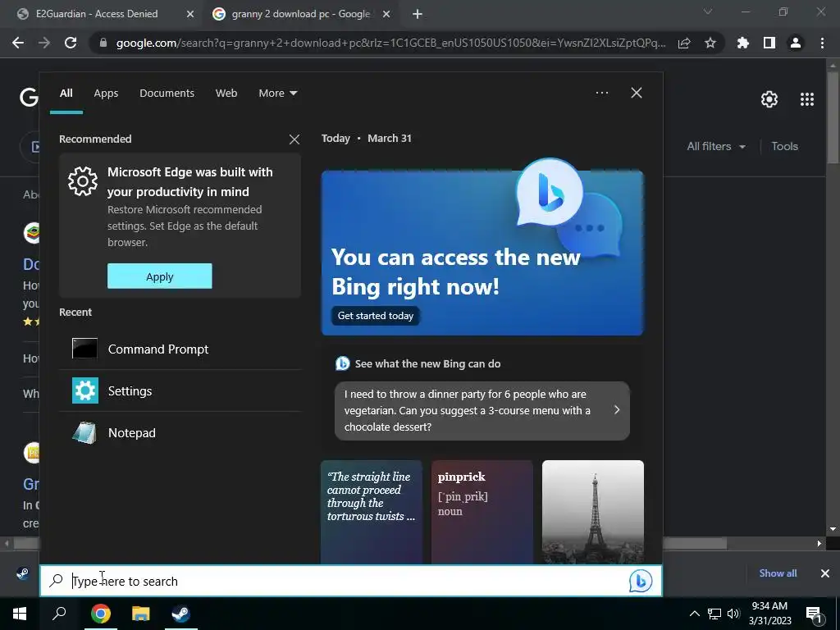Open the dinner party Bing suggestion

tap(482, 410)
